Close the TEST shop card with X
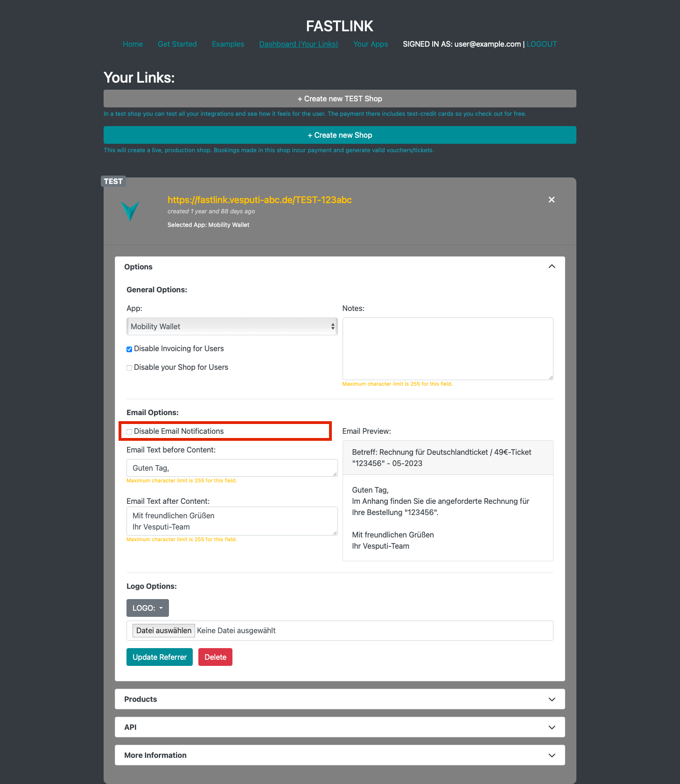This screenshot has width=680, height=784. pyautogui.click(x=552, y=200)
